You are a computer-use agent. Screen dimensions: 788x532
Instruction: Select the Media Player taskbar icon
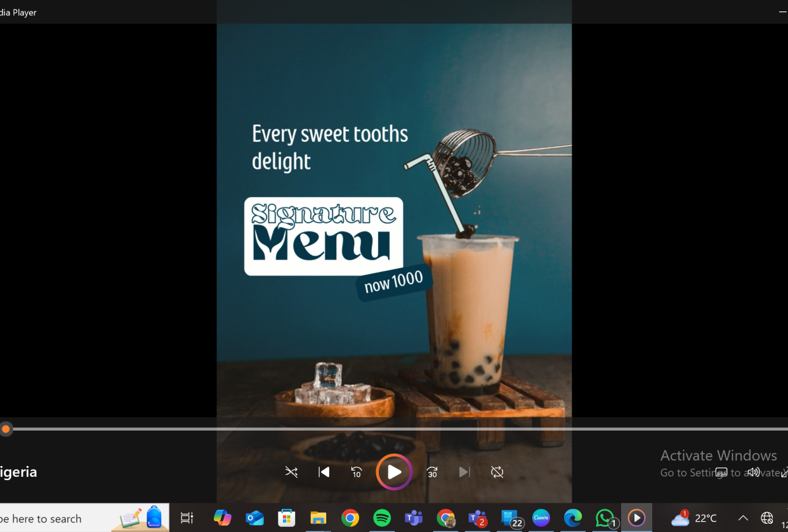point(636,518)
